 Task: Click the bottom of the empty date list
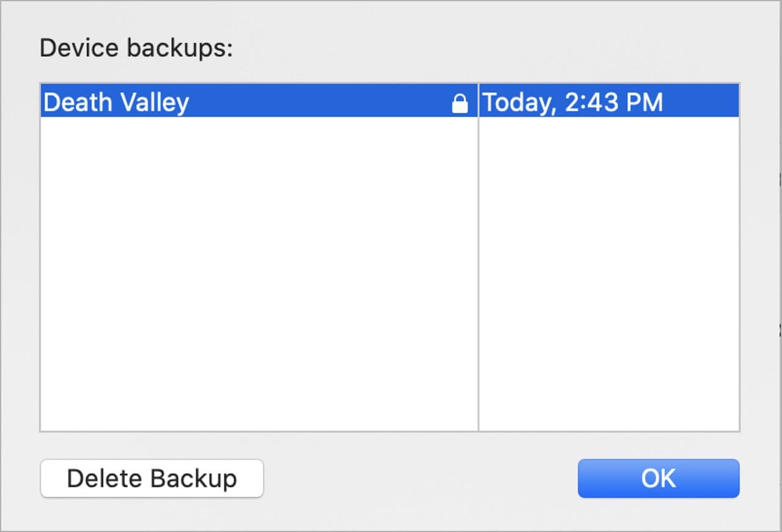coord(608,415)
